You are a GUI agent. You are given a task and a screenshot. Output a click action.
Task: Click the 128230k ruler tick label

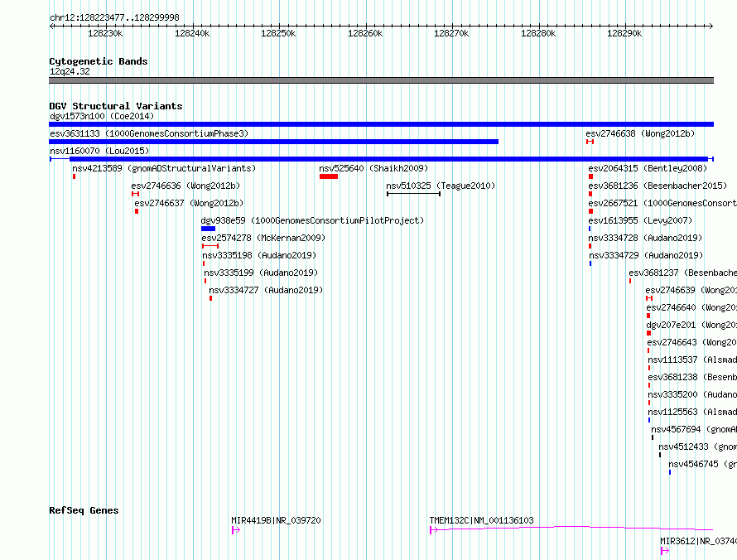pos(105,33)
